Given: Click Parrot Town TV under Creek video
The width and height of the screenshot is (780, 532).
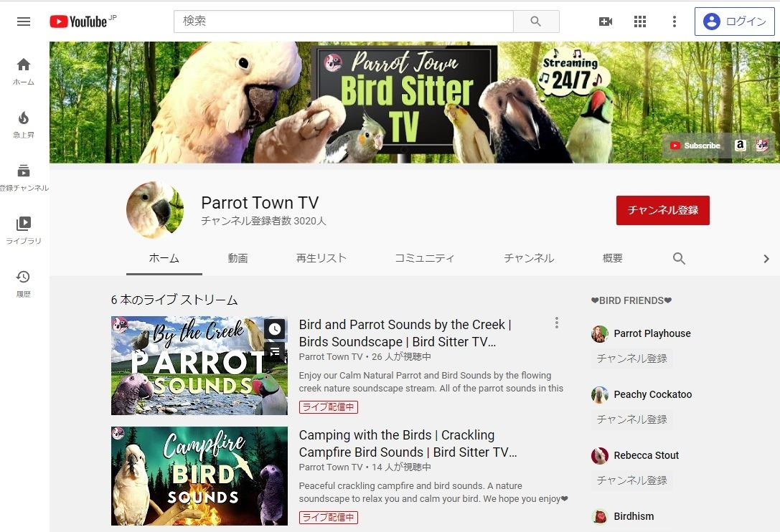Looking at the screenshot, I should 331,356.
